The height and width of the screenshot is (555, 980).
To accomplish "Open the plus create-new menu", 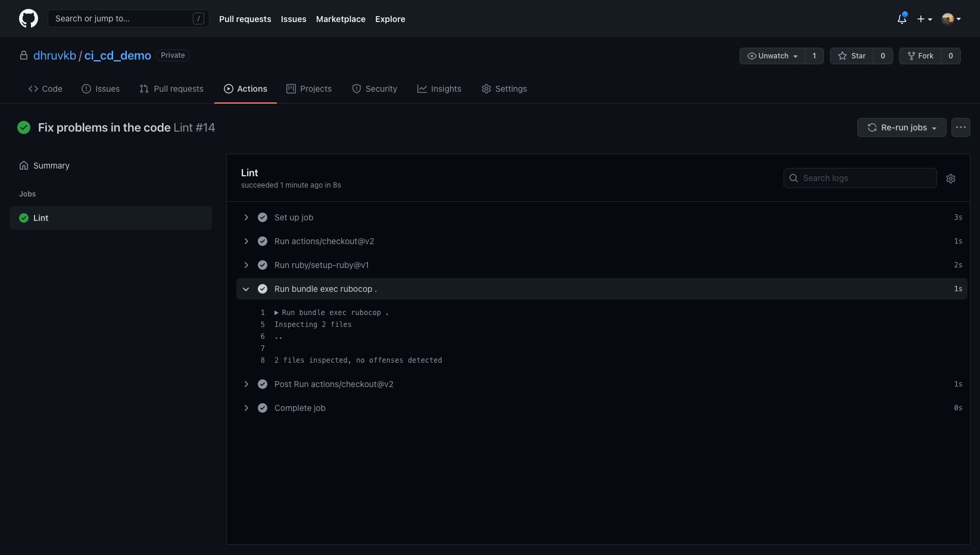I will coord(924,19).
